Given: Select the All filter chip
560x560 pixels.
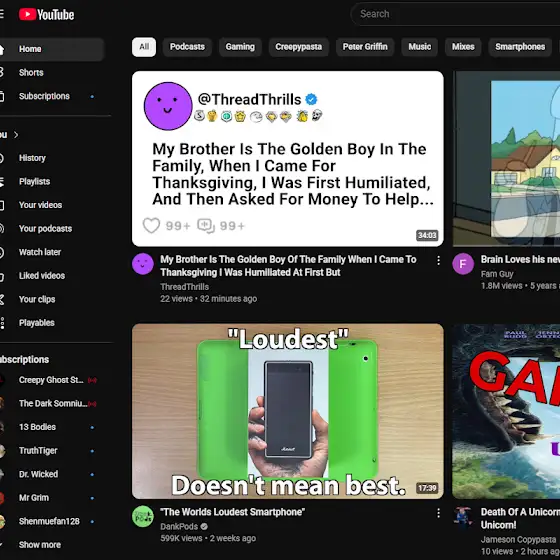Looking at the screenshot, I should pyautogui.click(x=144, y=47).
